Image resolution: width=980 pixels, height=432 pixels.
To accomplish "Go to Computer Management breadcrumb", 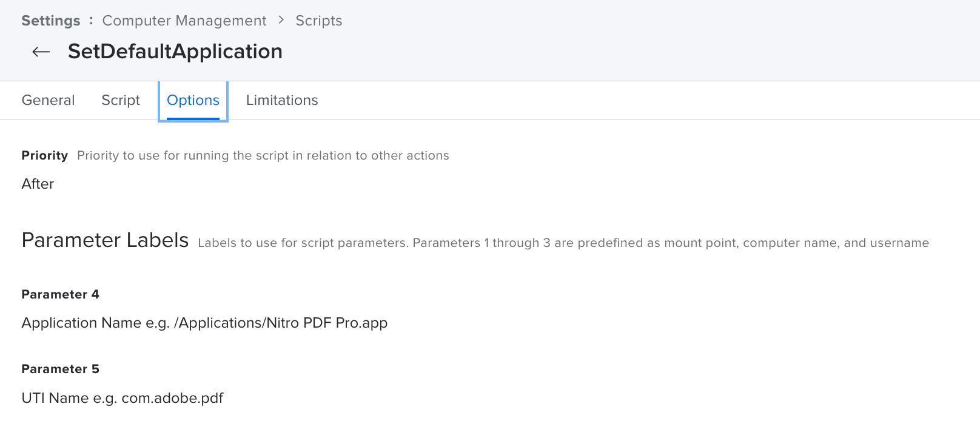I will 184,21.
